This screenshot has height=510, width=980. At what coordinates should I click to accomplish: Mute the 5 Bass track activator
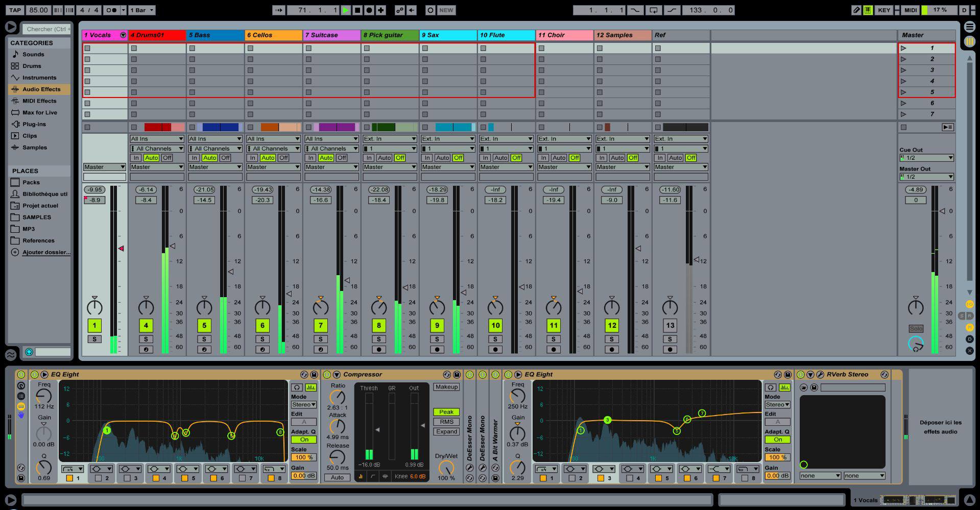pyautogui.click(x=204, y=326)
